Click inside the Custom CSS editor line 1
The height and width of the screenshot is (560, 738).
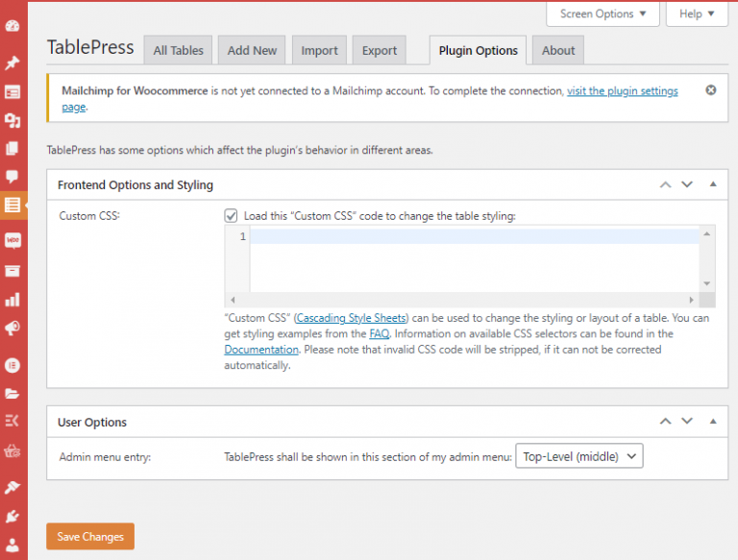tap(475, 236)
